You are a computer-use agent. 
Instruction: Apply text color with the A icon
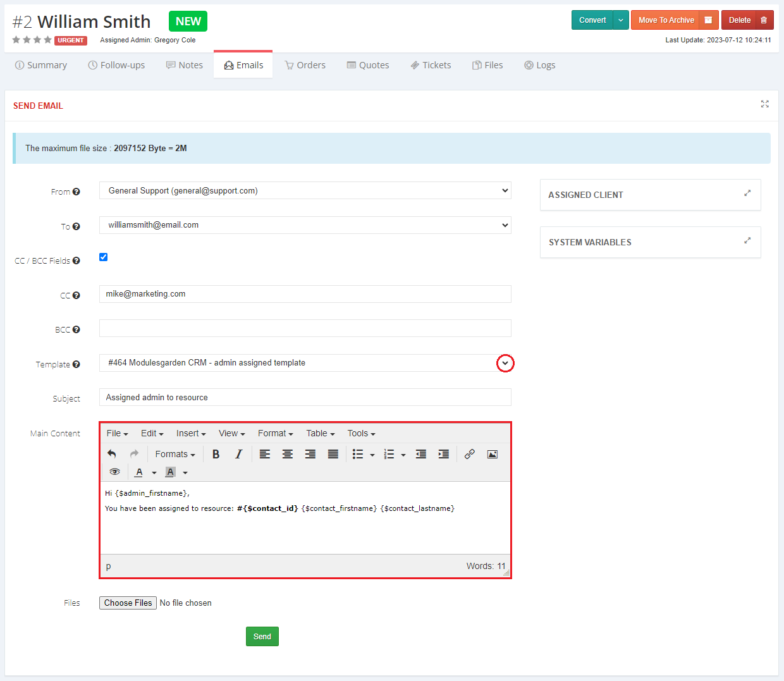pos(139,472)
